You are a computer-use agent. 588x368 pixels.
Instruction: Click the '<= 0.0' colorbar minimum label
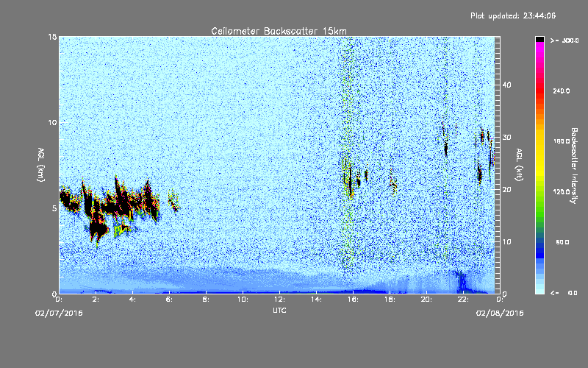564,293
